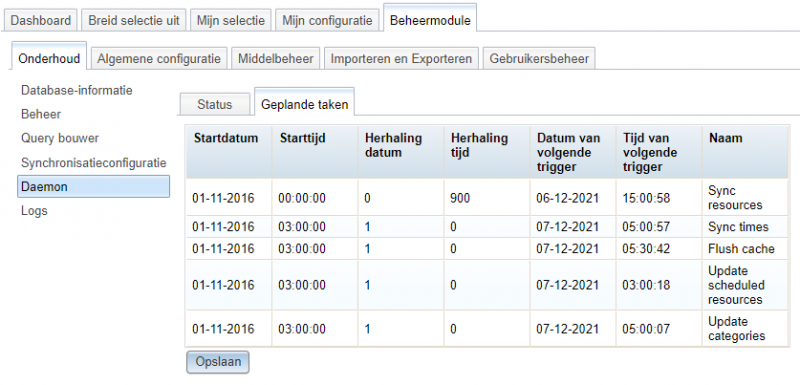
Task: Go to Gebruikersbeheer sub-tab
Action: (539, 59)
